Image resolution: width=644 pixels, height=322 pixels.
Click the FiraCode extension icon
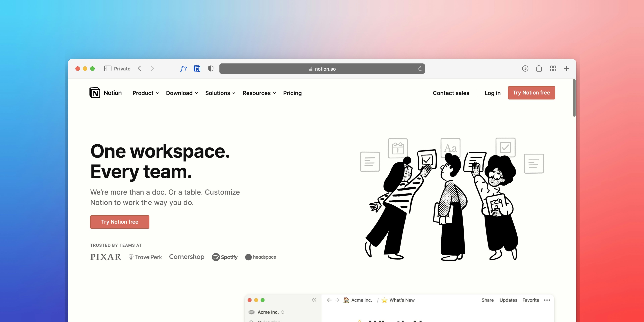pyautogui.click(x=184, y=69)
